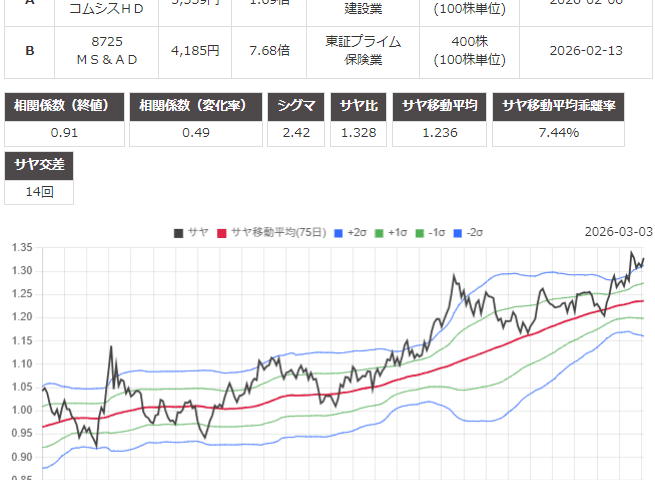Select the 相関係数（終値） header
The image size is (655, 480).
pos(65,106)
